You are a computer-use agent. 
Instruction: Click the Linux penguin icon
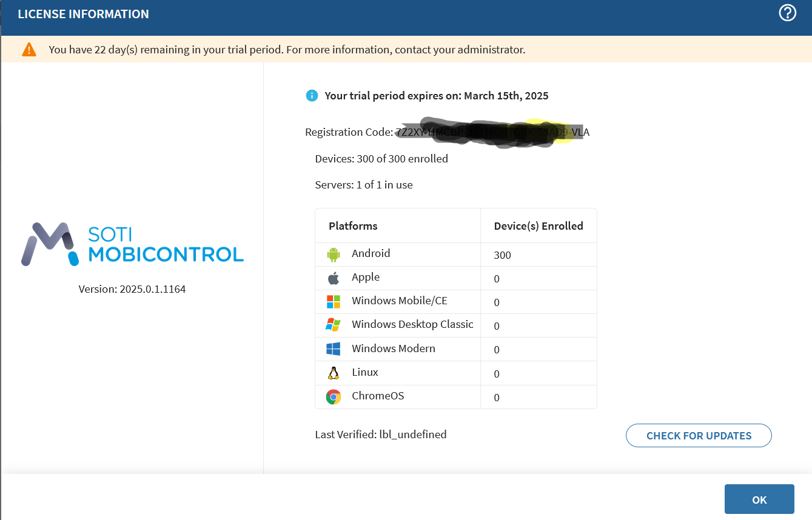333,373
